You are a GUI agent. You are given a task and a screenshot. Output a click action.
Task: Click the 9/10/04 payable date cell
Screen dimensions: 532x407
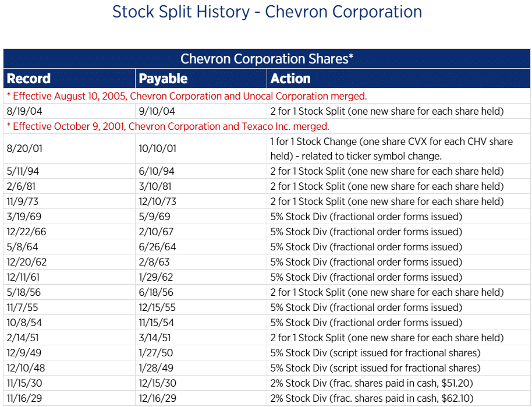157,111
